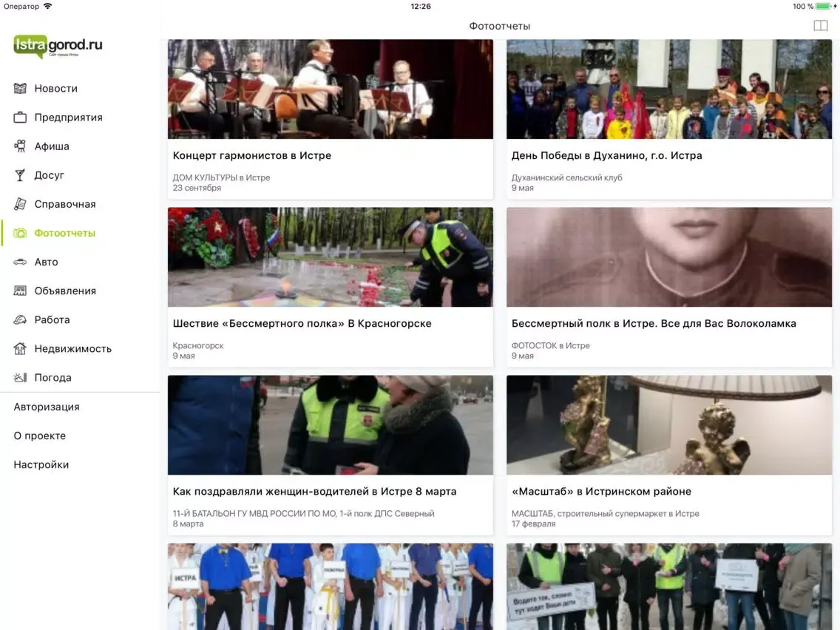Open the Предприятия section
840x630 pixels.
click(69, 118)
